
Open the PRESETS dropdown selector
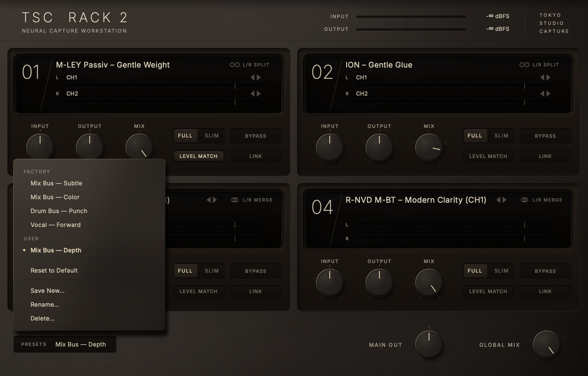(x=65, y=344)
